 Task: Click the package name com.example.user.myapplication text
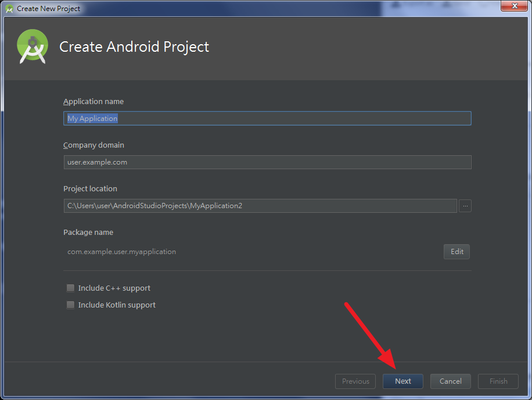121,252
